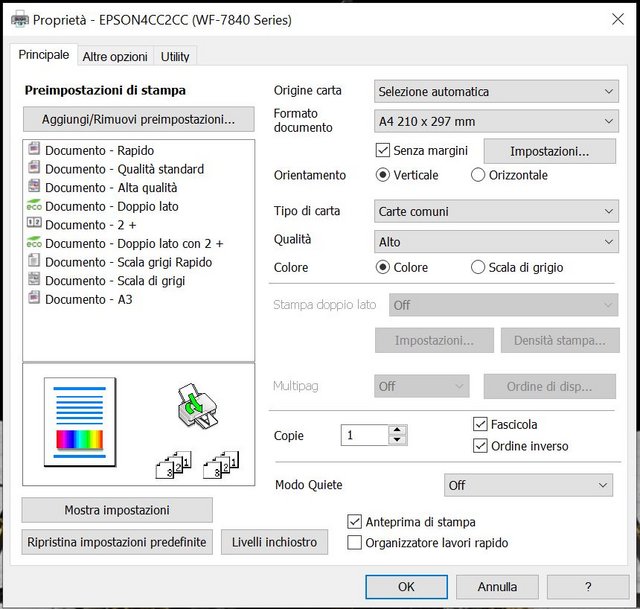Click the icon beside Documento - Scala di grigi
Image resolution: width=640 pixels, height=609 pixels.
(34, 279)
